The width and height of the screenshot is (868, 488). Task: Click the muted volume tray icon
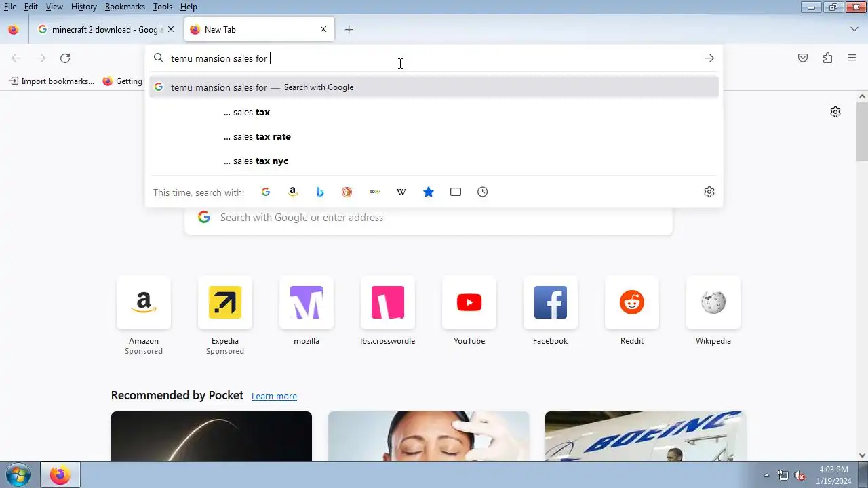click(x=800, y=475)
